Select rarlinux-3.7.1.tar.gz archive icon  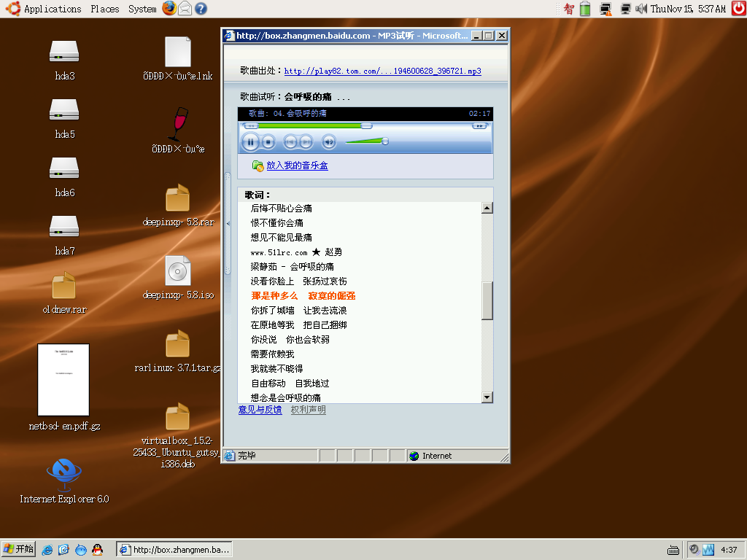click(178, 343)
